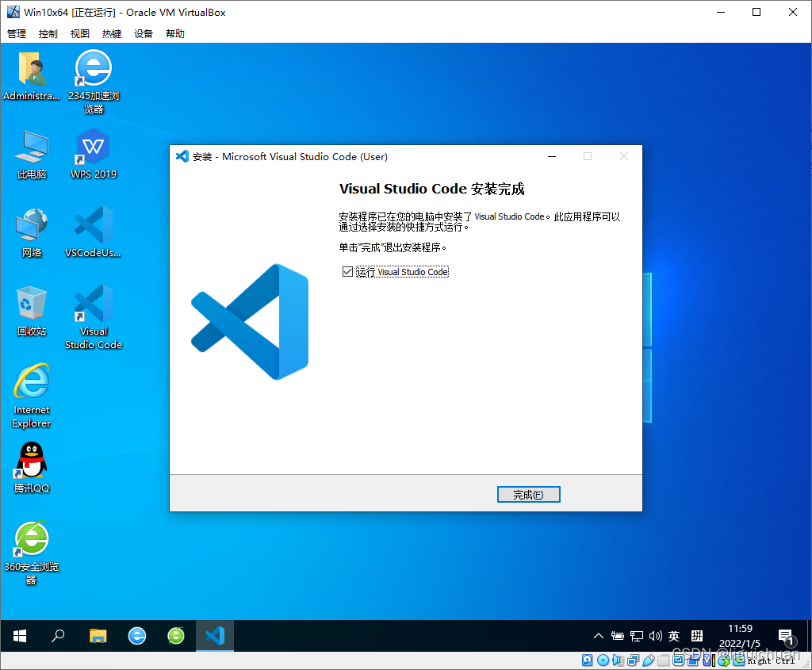Click the VirtualBox mouse integration status icon
Image resolution: width=812 pixels, height=670 pixels.
pos(724,660)
